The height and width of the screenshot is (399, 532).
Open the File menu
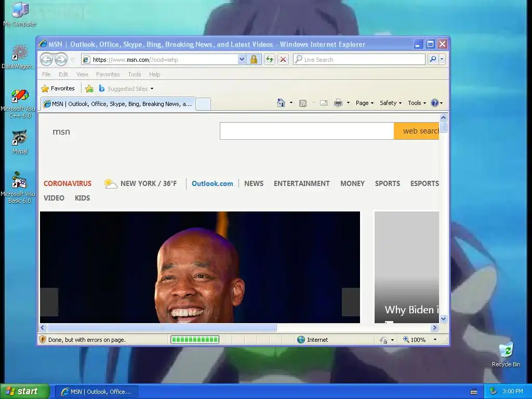46,74
